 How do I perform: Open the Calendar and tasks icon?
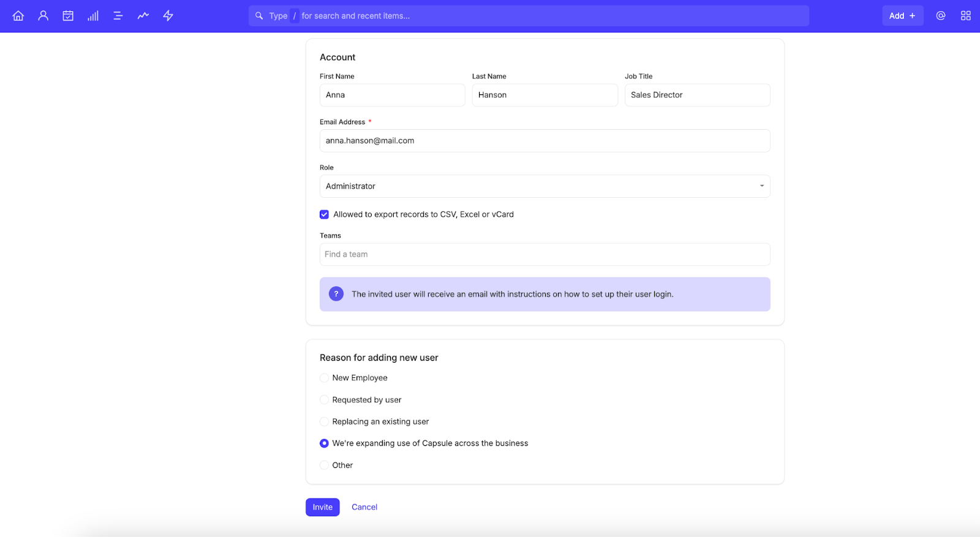click(x=68, y=16)
